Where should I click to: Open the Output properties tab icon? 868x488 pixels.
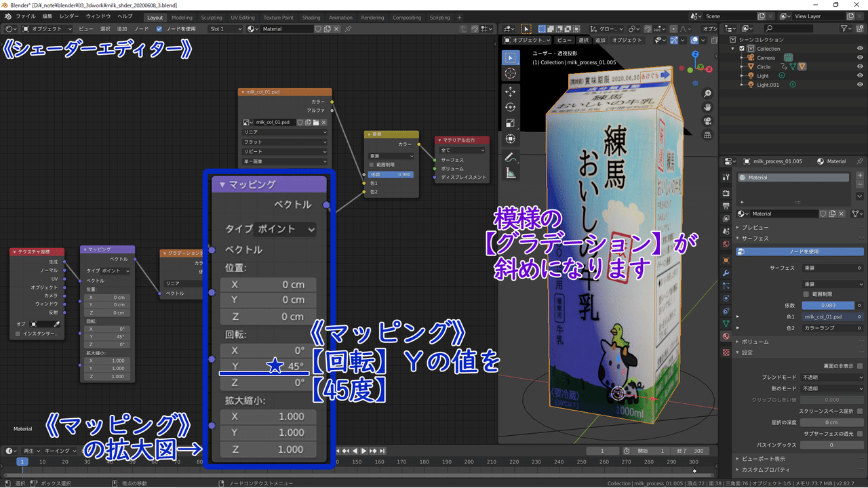click(726, 205)
